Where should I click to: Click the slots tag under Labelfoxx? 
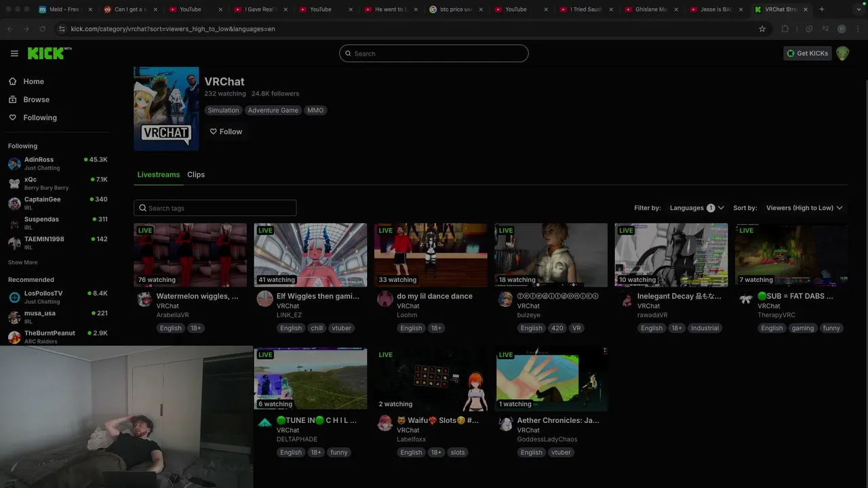pos(458,453)
